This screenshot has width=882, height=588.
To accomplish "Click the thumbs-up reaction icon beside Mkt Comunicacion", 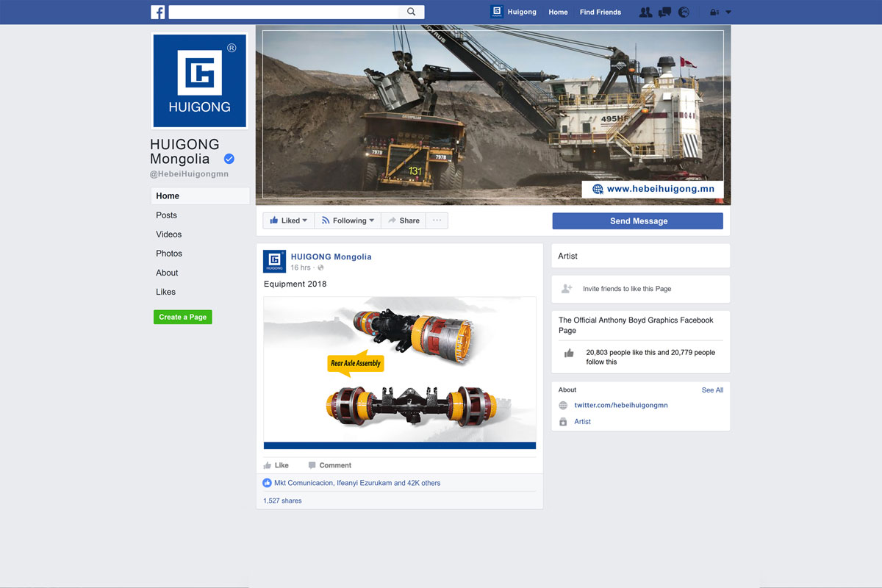I will (268, 483).
